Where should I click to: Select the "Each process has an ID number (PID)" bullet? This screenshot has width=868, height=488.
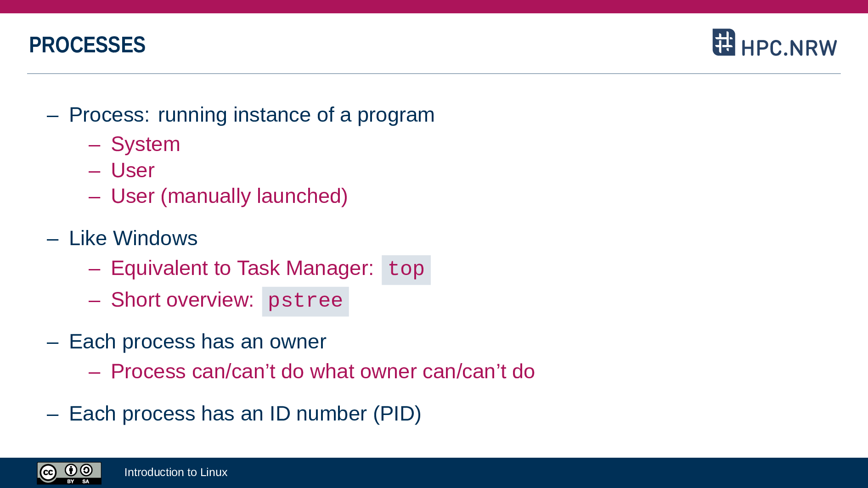[x=245, y=414]
